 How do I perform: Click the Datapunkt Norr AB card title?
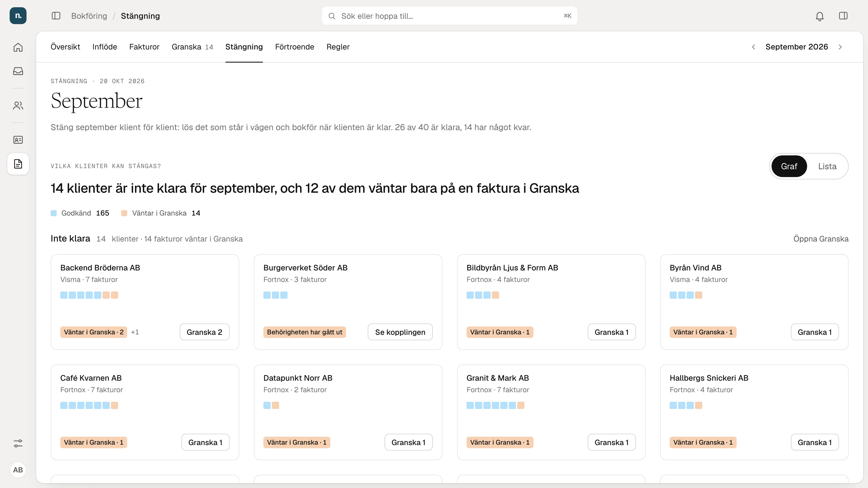click(x=298, y=378)
